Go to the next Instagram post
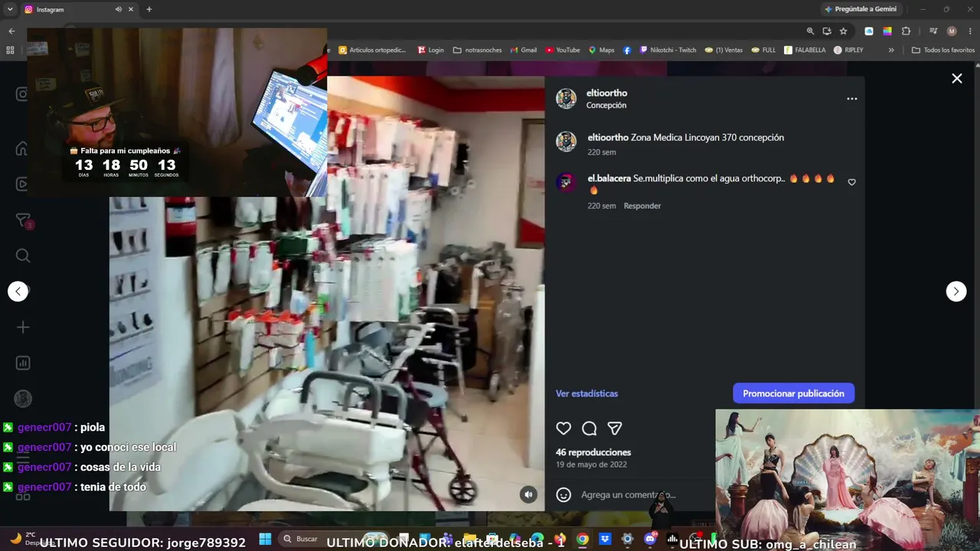This screenshot has width=980, height=551. (x=956, y=291)
